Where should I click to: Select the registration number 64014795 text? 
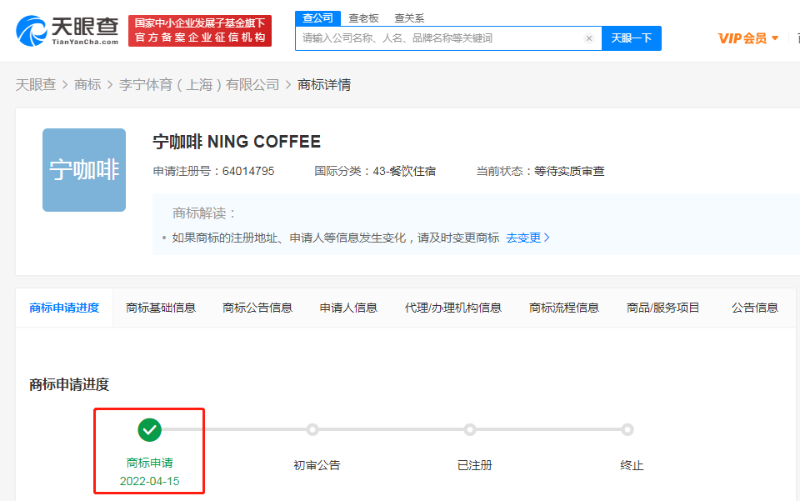point(248,171)
